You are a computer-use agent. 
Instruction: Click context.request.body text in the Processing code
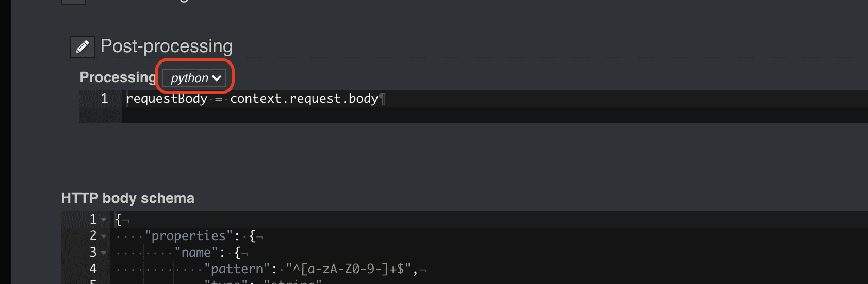click(x=304, y=99)
